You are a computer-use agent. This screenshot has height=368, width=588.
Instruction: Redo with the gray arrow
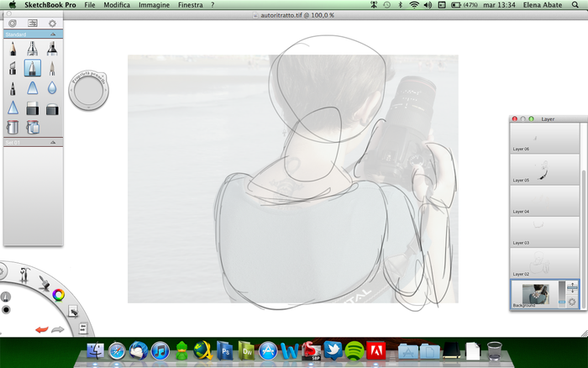(x=58, y=329)
